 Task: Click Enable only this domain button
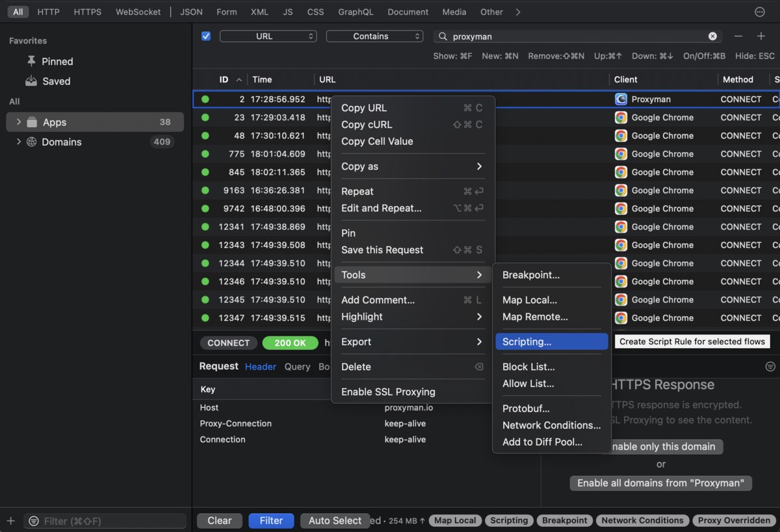pyautogui.click(x=660, y=446)
